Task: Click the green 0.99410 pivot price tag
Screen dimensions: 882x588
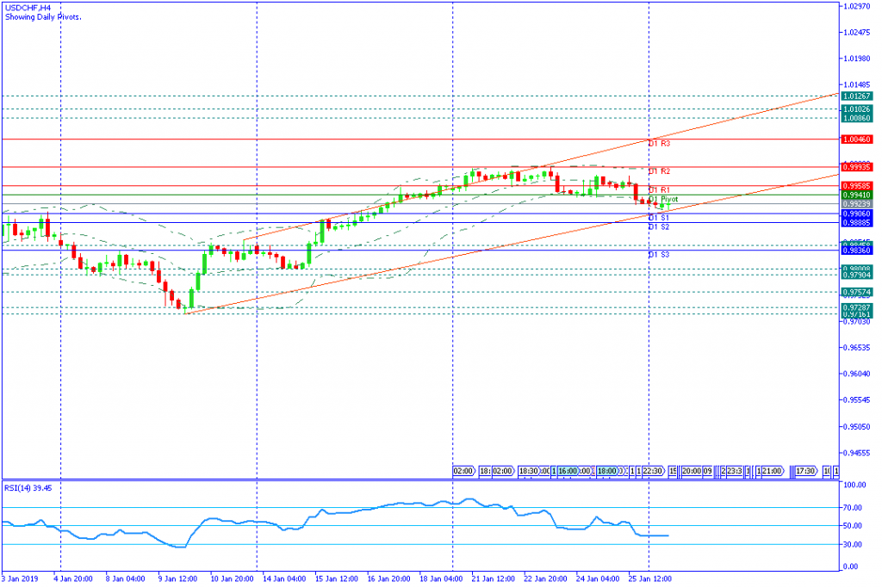Action: click(856, 195)
